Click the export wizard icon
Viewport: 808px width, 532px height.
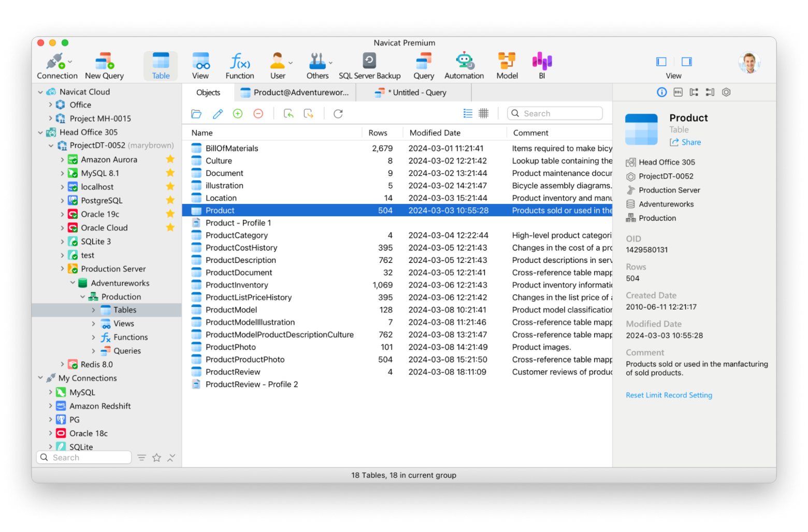309,114
